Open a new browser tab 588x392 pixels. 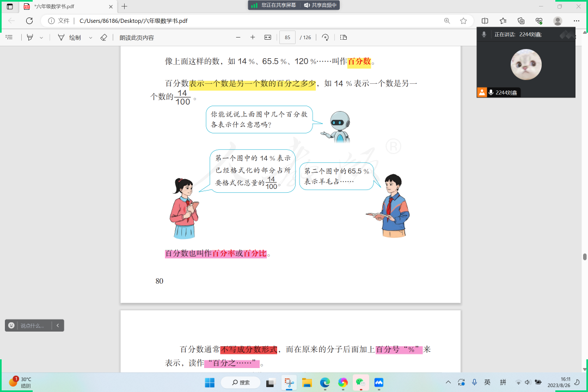click(x=124, y=7)
